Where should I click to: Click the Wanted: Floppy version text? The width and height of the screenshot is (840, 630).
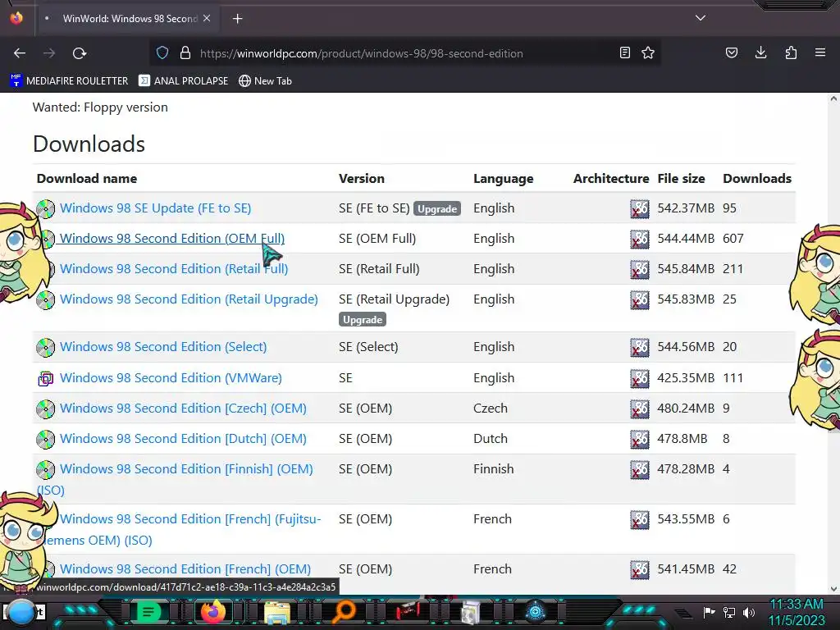click(x=100, y=107)
